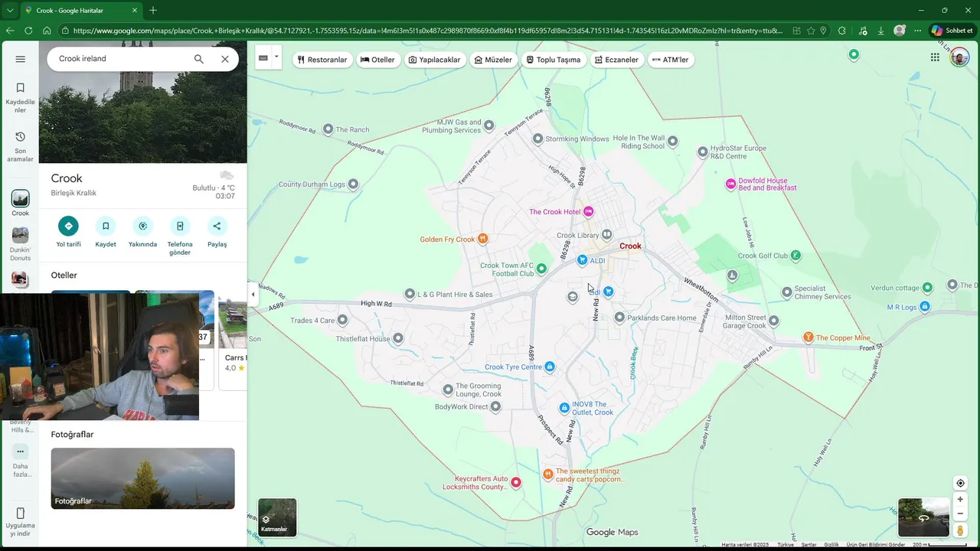
Task: Select the Crook - Google Haritalar tab
Action: (x=80, y=10)
